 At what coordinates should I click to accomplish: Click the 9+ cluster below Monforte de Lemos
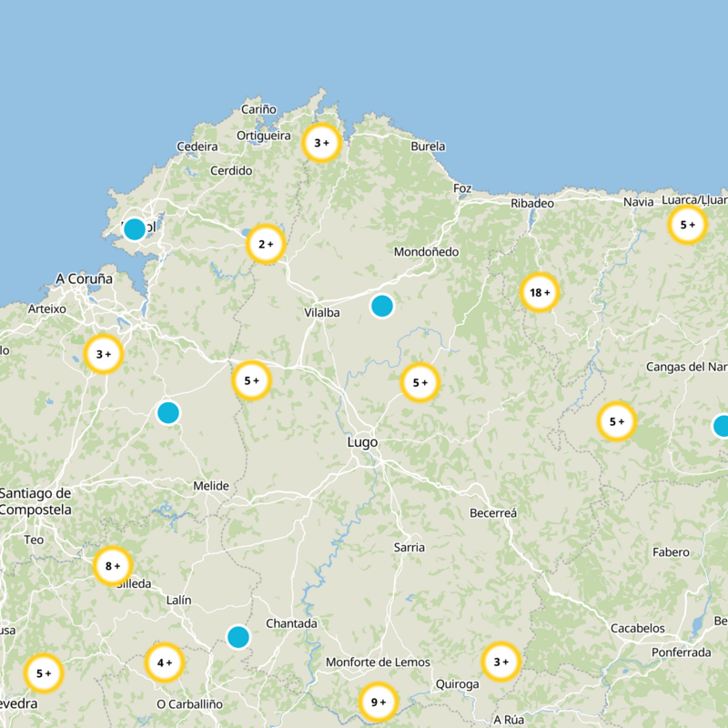377,703
